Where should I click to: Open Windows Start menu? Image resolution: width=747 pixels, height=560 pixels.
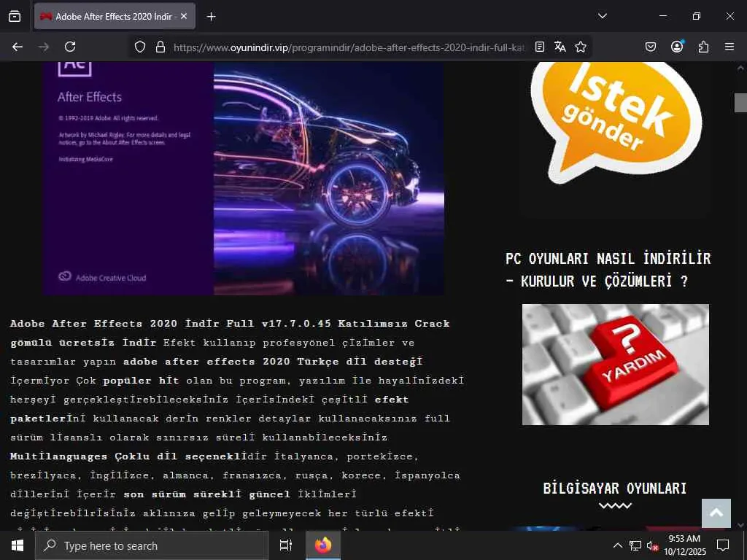point(18,545)
